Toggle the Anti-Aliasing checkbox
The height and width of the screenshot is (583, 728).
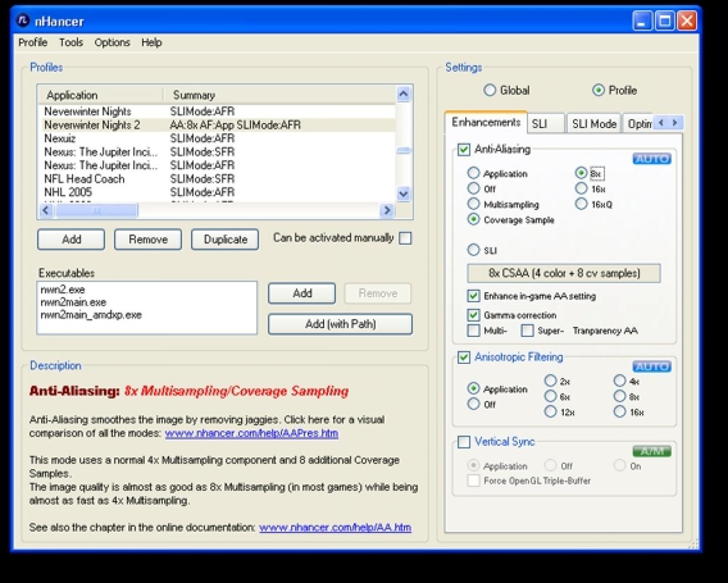(x=464, y=150)
